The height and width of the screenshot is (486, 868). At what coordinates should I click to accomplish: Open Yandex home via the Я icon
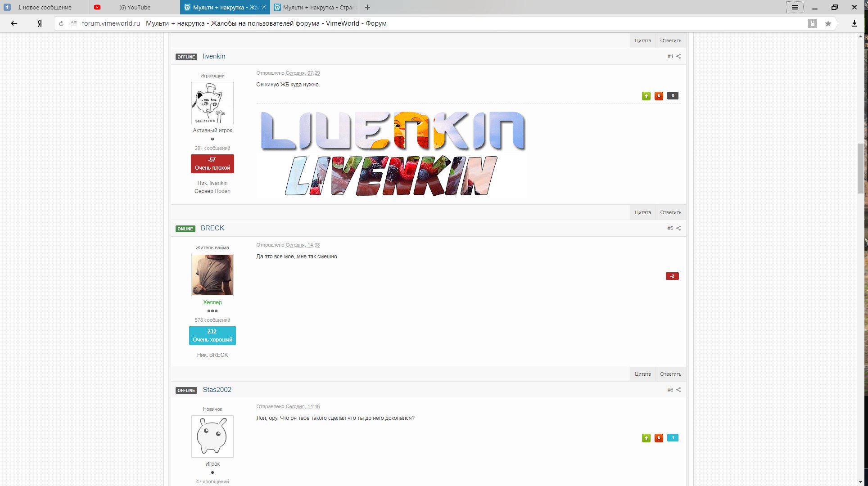(40, 23)
